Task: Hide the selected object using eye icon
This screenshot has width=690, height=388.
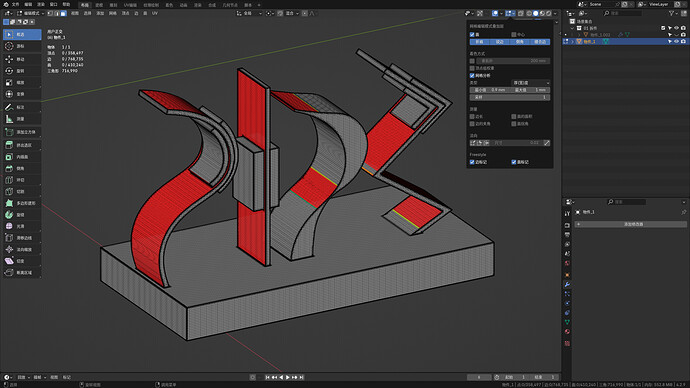Action: pyautogui.click(x=676, y=41)
